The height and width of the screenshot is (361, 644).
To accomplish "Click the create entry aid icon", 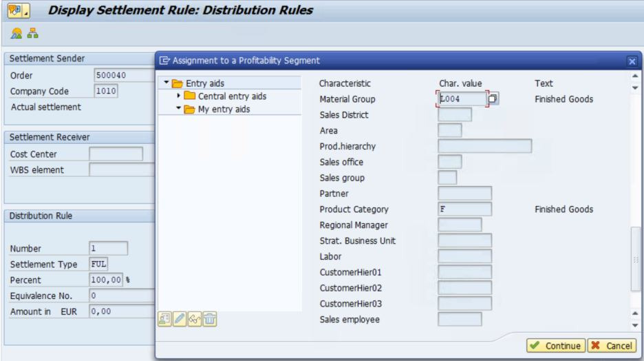I will pos(164,319).
